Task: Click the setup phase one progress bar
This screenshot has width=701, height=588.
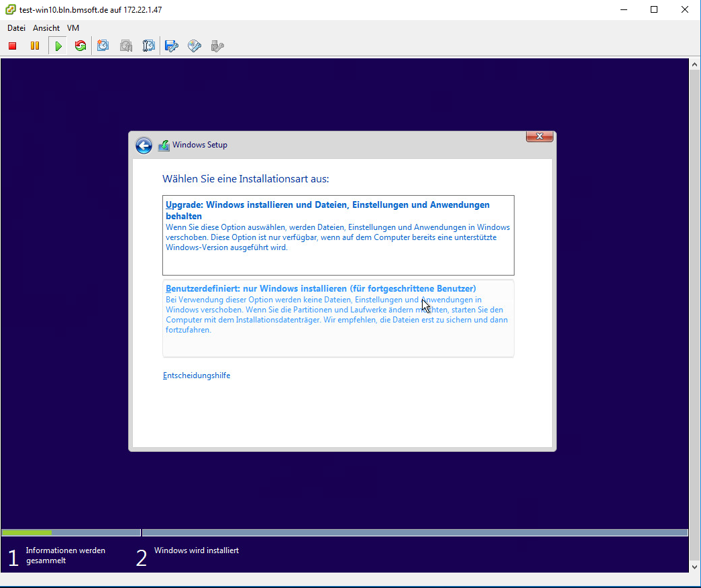Action: pos(71,532)
